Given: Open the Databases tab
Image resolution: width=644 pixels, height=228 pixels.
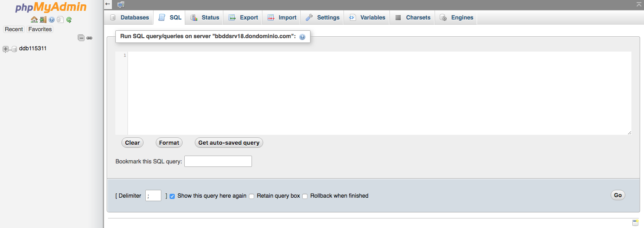Looking at the screenshot, I should coord(129,17).
